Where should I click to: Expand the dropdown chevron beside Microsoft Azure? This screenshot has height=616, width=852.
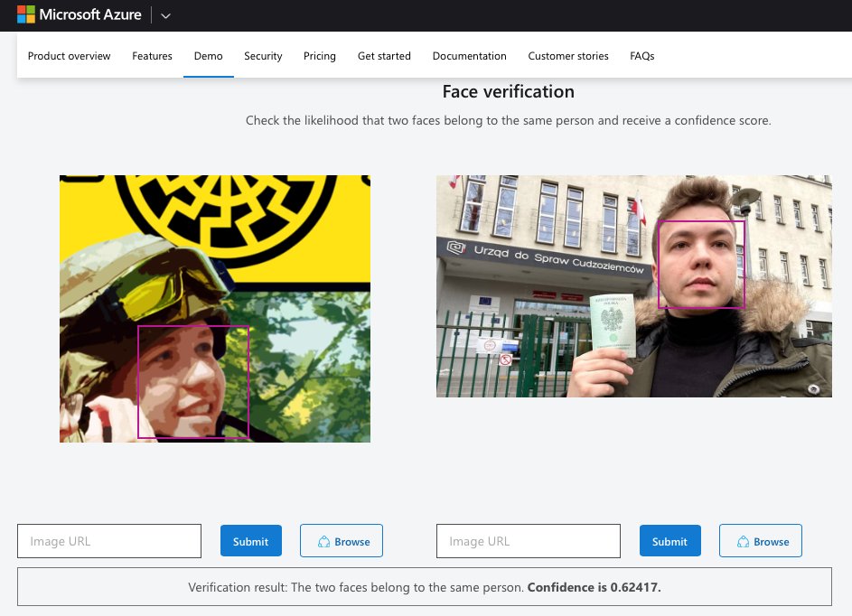tap(165, 15)
